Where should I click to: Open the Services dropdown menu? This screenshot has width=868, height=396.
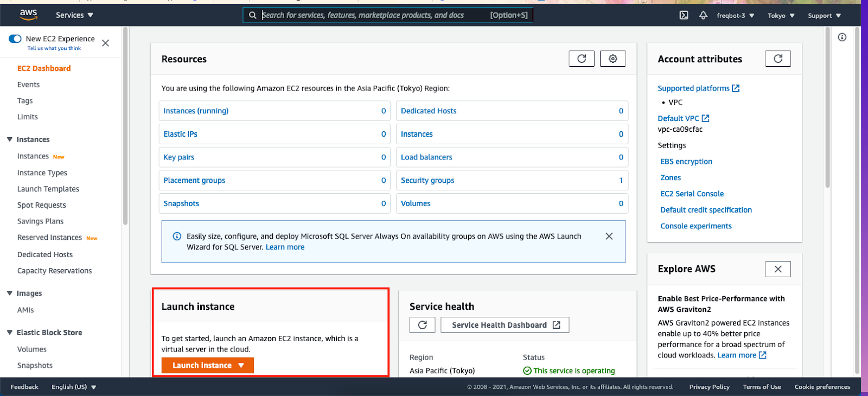tap(74, 15)
